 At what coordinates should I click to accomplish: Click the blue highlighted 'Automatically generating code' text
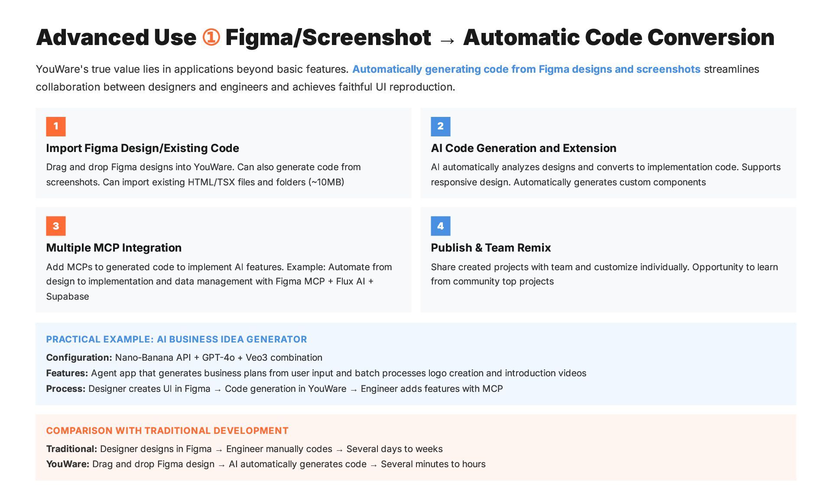tap(526, 69)
